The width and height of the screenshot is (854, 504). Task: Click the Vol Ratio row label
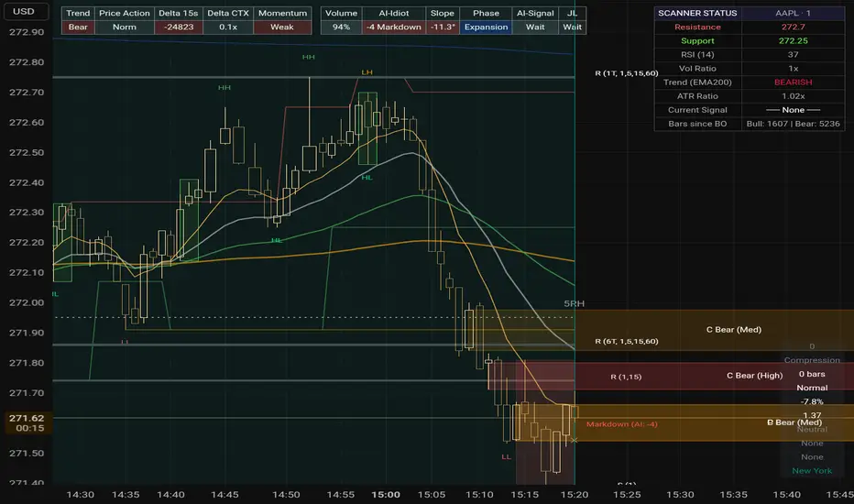[x=697, y=69]
